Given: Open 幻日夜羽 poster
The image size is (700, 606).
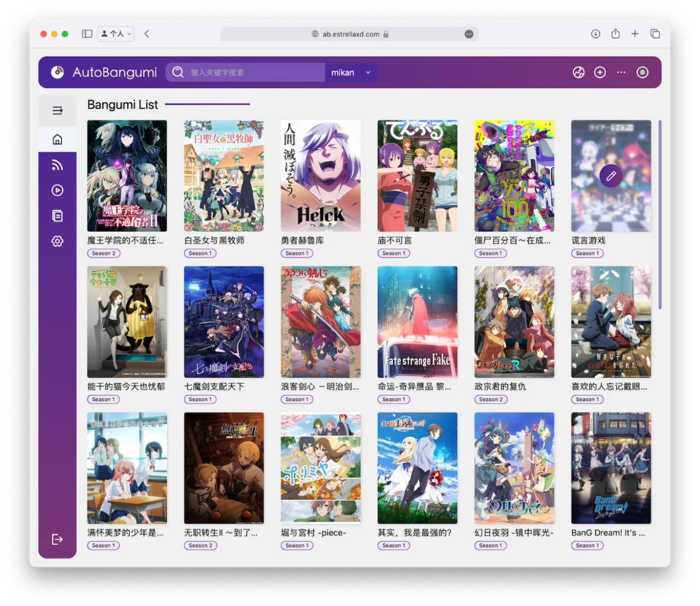Looking at the screenshot, I should [x=514, y=468].
